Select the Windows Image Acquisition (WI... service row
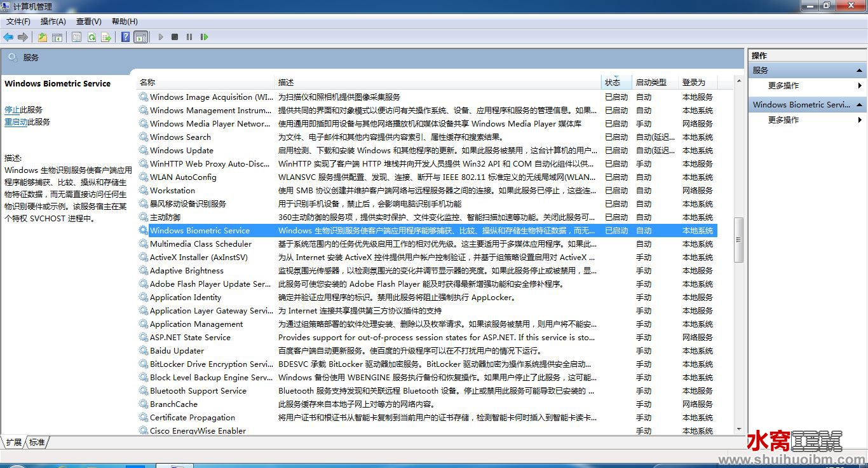Screen dimensions: 868x468 (428, 97)
